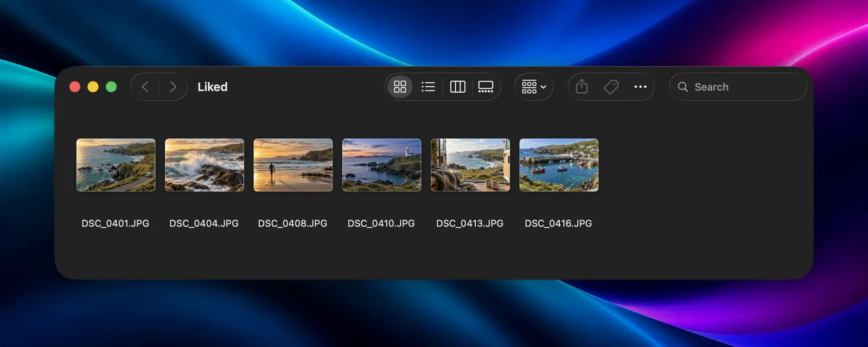This screenshot has width=868, height=347.
Task: Click in the Search field
Action: pyautogui.click(x=738, y=87)
